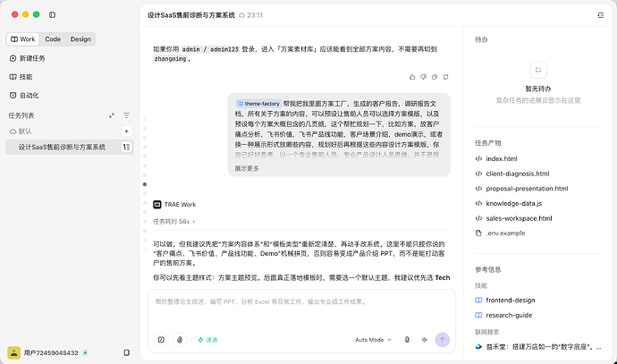Open 慧禾堂 web search result
617x364 pixels.
click(x=543, y=347)
